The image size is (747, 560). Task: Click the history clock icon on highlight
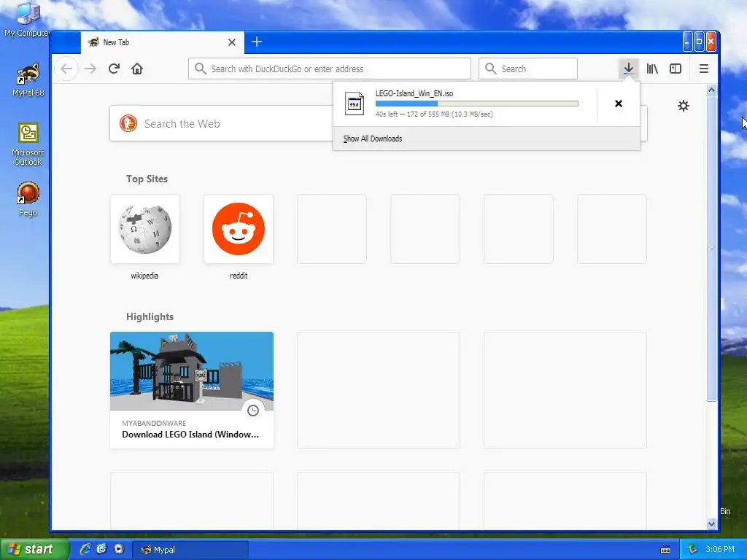pos(253,411)
